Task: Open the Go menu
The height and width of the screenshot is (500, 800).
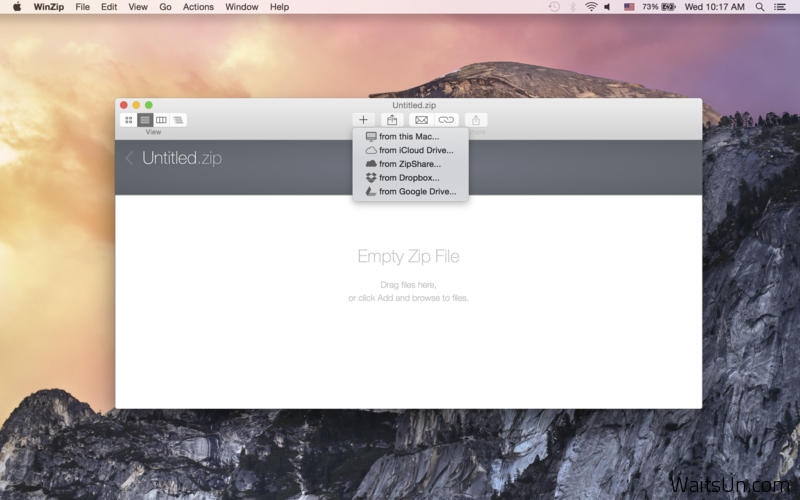Action: [x=165, y=7]
